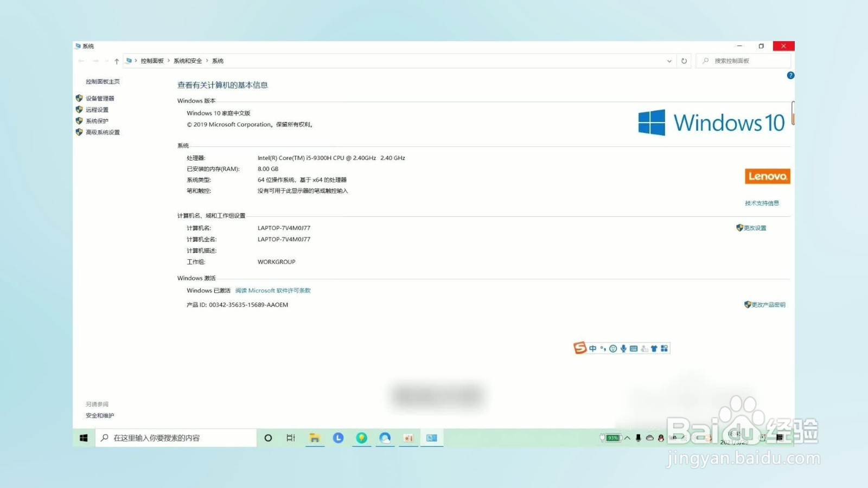Select product ID 00342-35635-15689-AAOEM
The image size is (868, 488).
pyautogui.click(x=248, y=305)
